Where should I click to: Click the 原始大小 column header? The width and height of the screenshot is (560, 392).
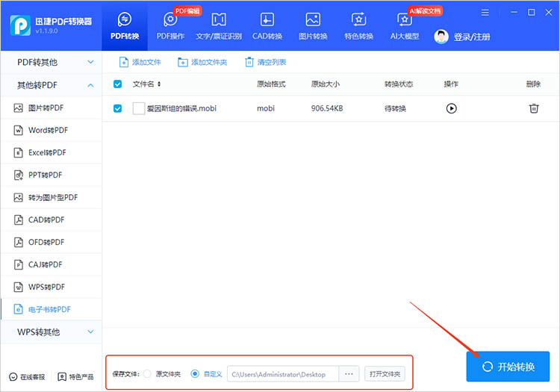pos(326,84)
